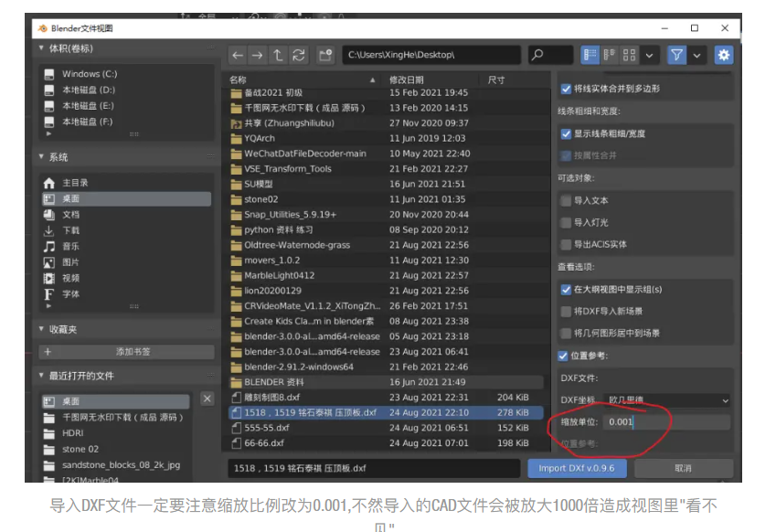Select 桌面 in the 系统 list
The height and width of the screenshot is (532, 776).
pyautogui.click(x=126, y=199)
